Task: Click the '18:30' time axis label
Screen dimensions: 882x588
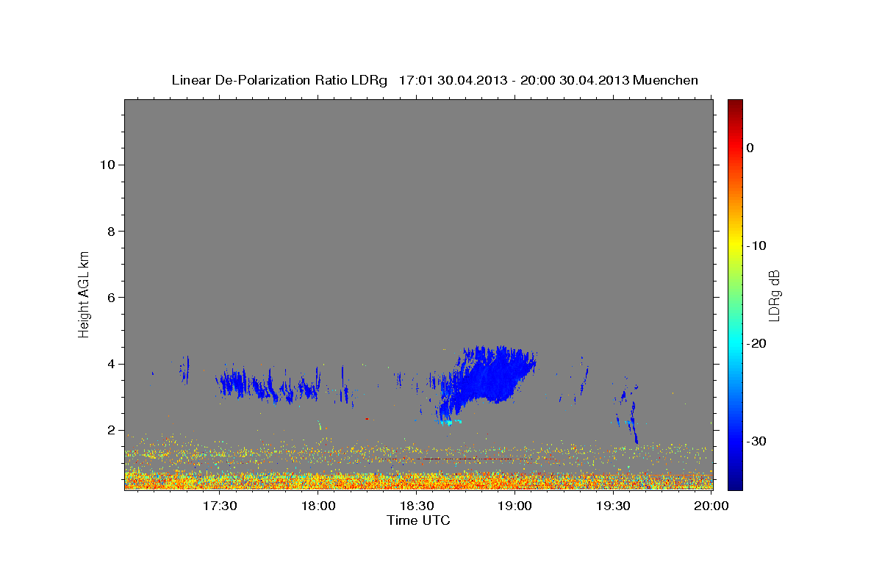Action: coord(417,506)
